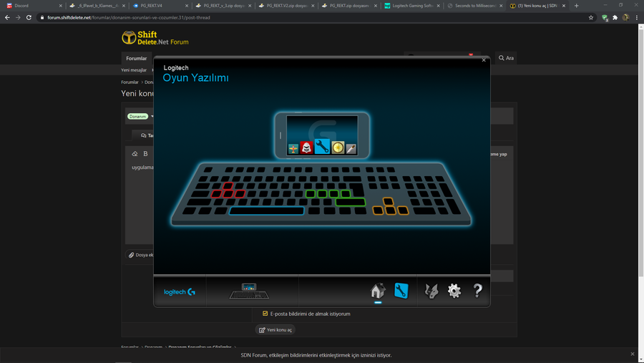
Task: Click the Yeni konu aç button
Action: point(275,329)
